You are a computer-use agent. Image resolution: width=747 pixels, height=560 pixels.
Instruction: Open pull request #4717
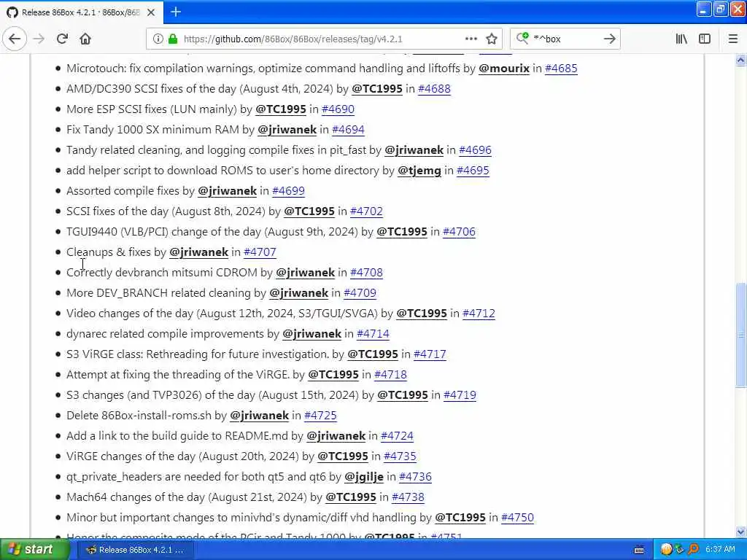point(430,354)
